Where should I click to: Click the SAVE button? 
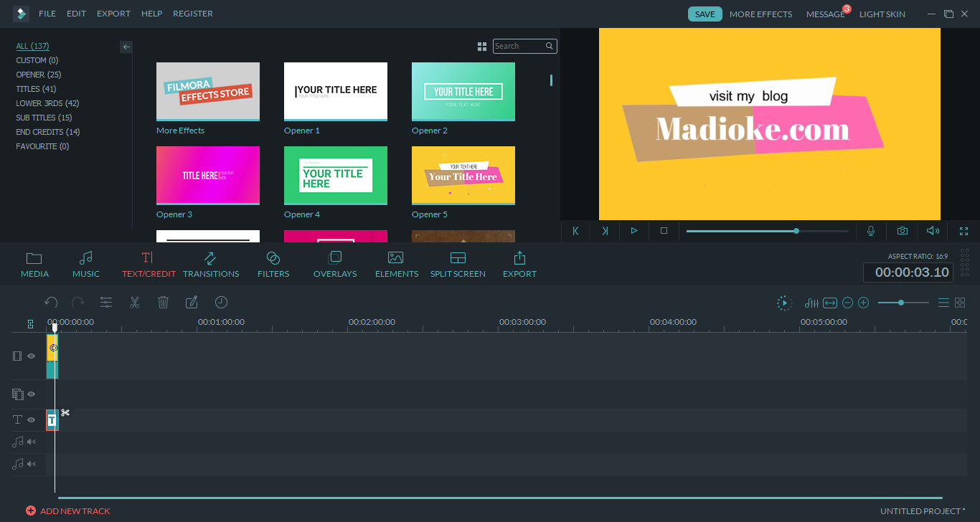click(705, 14)
